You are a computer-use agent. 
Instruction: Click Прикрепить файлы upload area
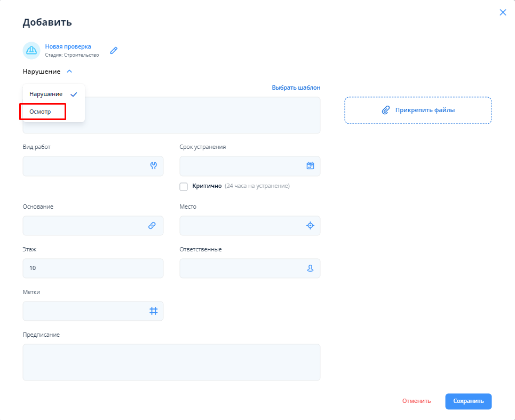[x=418, y=110]
